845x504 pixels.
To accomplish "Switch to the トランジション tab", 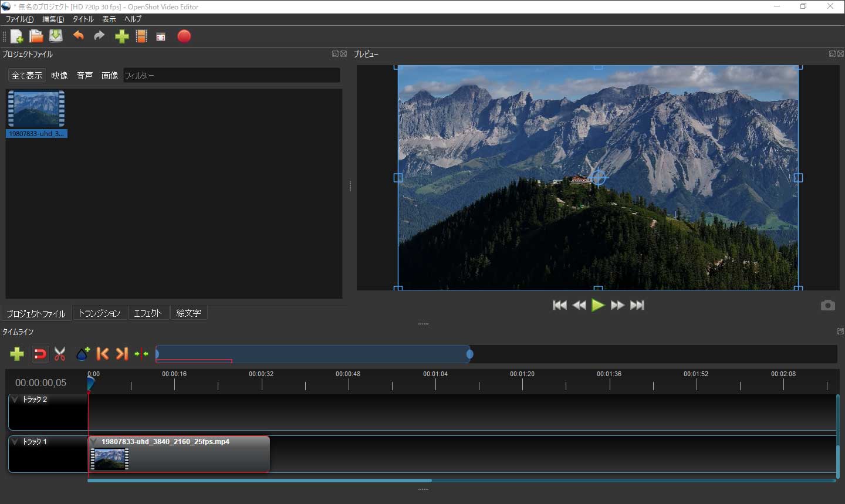I will [99, 313].
